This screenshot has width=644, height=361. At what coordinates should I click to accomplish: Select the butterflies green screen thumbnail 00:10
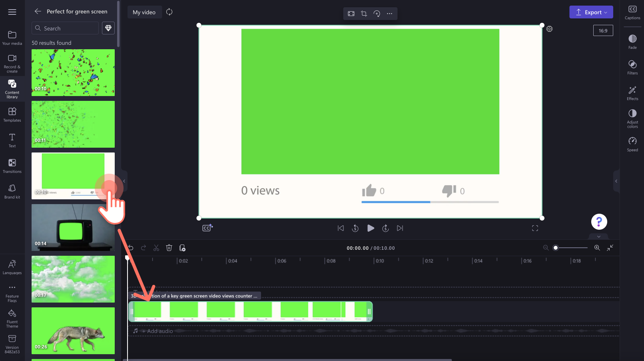click(x=73, y=72)
